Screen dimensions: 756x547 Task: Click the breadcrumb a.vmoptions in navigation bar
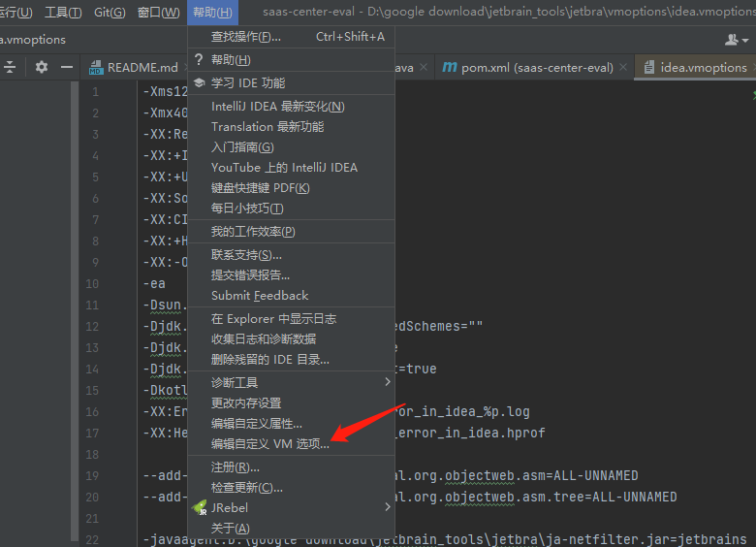coord(33,40)
